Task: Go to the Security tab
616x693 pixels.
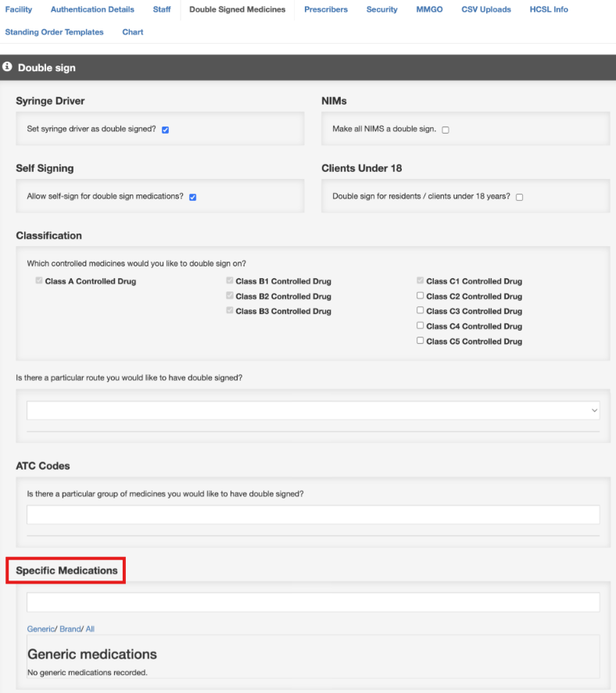Action: tap(381, 9)
